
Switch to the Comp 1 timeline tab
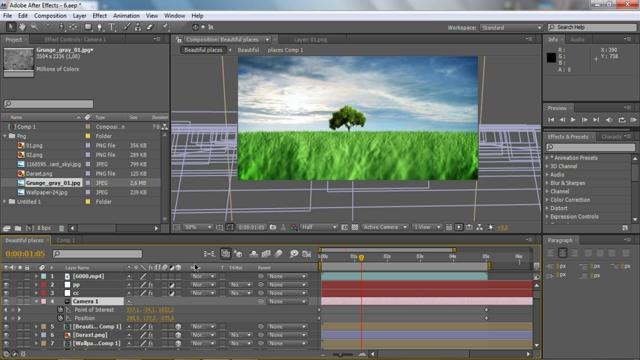(66, 240)
